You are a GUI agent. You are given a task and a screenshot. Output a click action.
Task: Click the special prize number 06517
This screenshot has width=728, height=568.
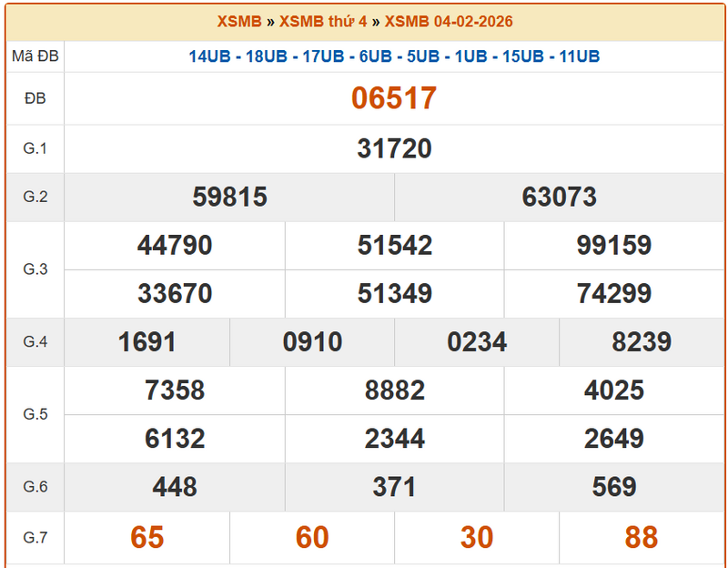394,98
